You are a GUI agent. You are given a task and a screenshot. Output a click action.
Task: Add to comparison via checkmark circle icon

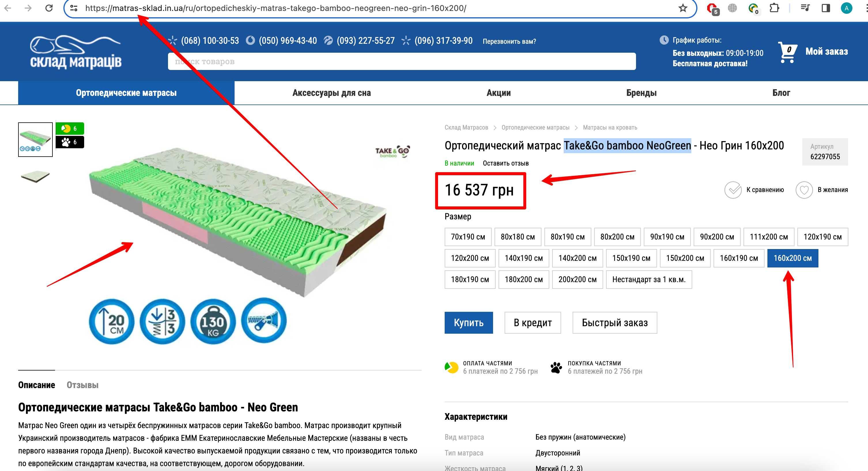pyautogui.click(x=733, y=190)
